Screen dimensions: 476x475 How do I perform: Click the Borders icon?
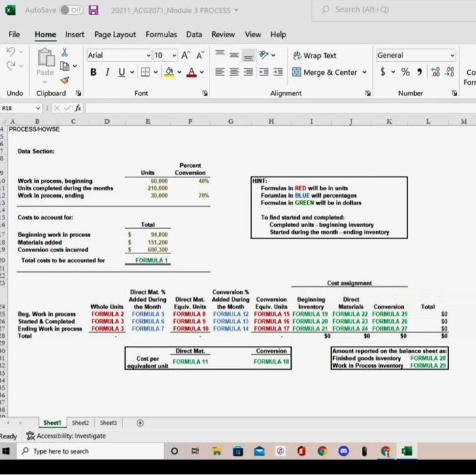[x=145, y=72]
